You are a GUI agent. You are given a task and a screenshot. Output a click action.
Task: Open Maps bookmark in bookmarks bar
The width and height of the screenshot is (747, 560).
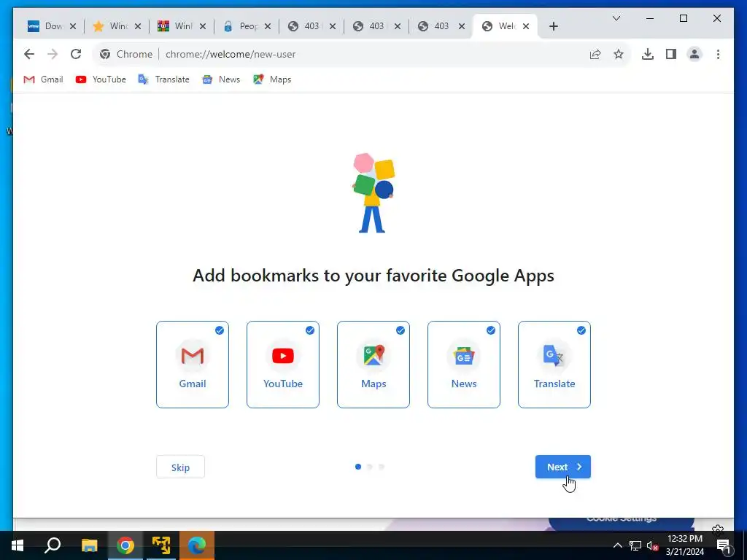[x=273, y=79]
